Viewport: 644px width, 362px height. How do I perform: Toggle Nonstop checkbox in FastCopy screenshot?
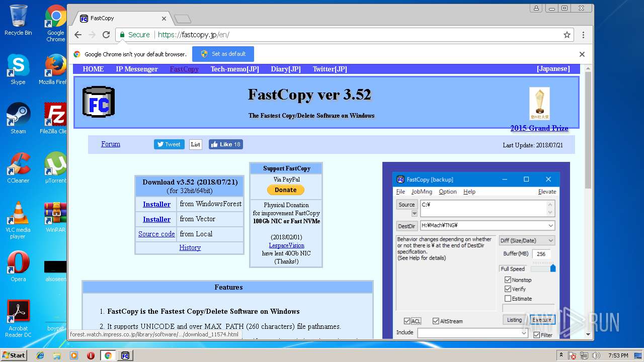(508, 280)
